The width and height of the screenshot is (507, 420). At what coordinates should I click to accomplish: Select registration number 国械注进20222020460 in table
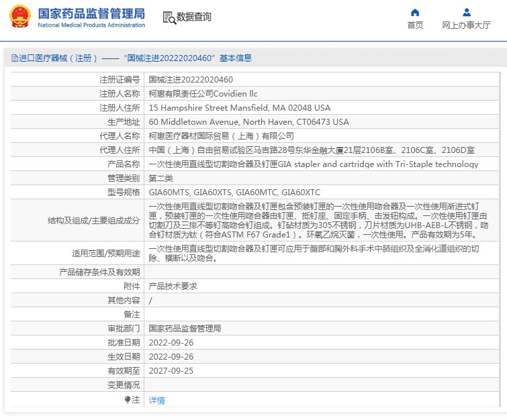(x=191, y=79)
